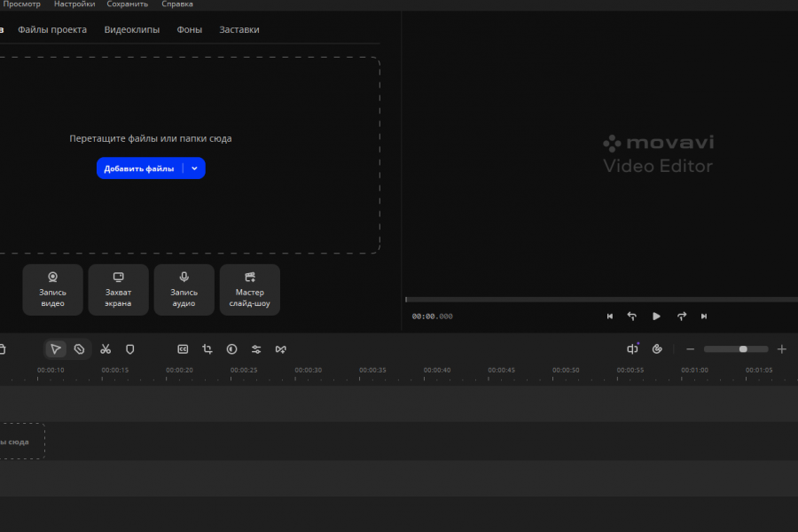Image resolution: width=798 pixels, height=532 pixels.
Task: Open the Сохранить menu
Action: [128, 4]
